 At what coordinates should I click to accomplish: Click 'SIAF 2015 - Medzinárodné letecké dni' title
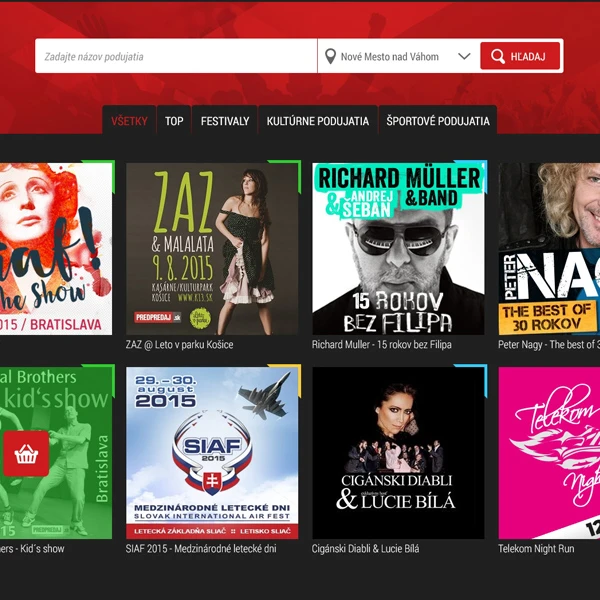pos(201,548)
